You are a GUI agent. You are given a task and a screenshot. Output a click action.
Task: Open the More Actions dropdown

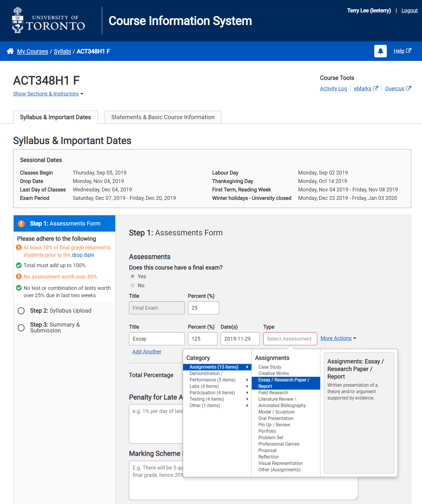[x=338, y=338]
